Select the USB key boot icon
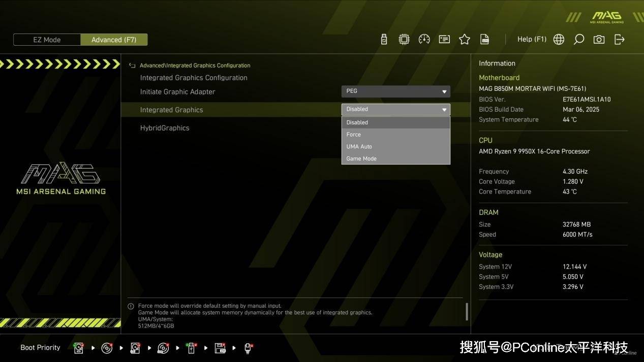The height and width of the screenshot is (362, 644). tap(191, 348)
